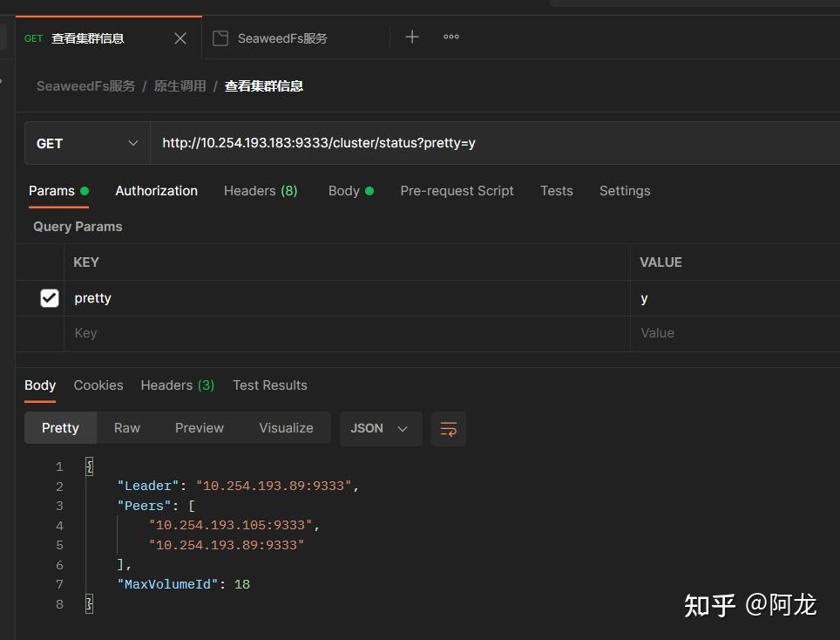Close the 查看集群信息 request tab
This screenshot has width=840, height=640.
(180, 38)
